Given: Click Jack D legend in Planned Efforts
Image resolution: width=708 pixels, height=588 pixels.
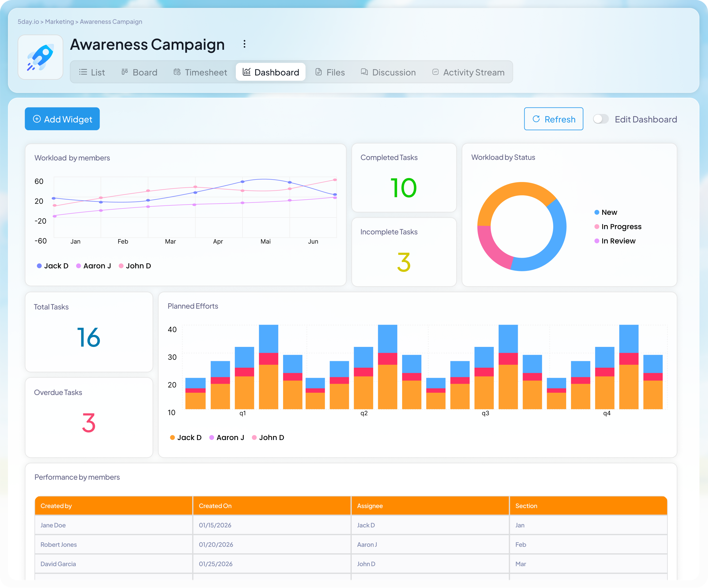Looking at the screenshot, I should click(186, 438).
